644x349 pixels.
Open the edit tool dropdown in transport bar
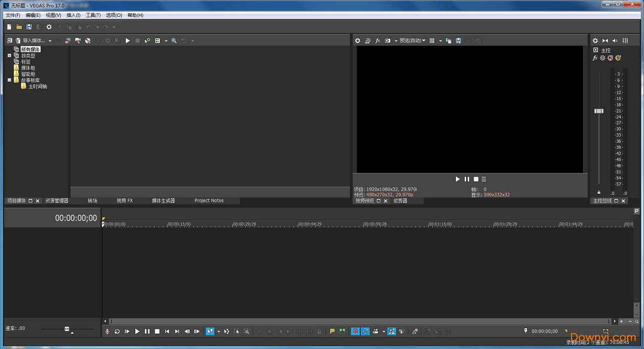tap(218, 331)
